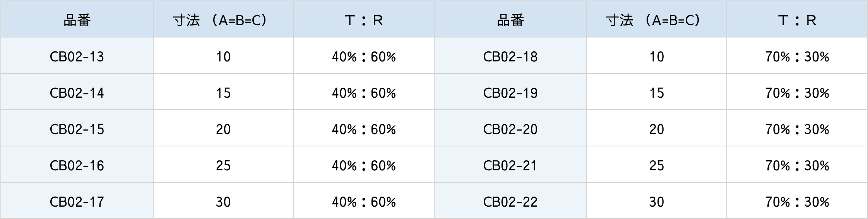Image resolution: width=868 pixels, height=219 pixels.
Task: Click the right 寸法 (A=B=C) header
Action: point(656,20)
